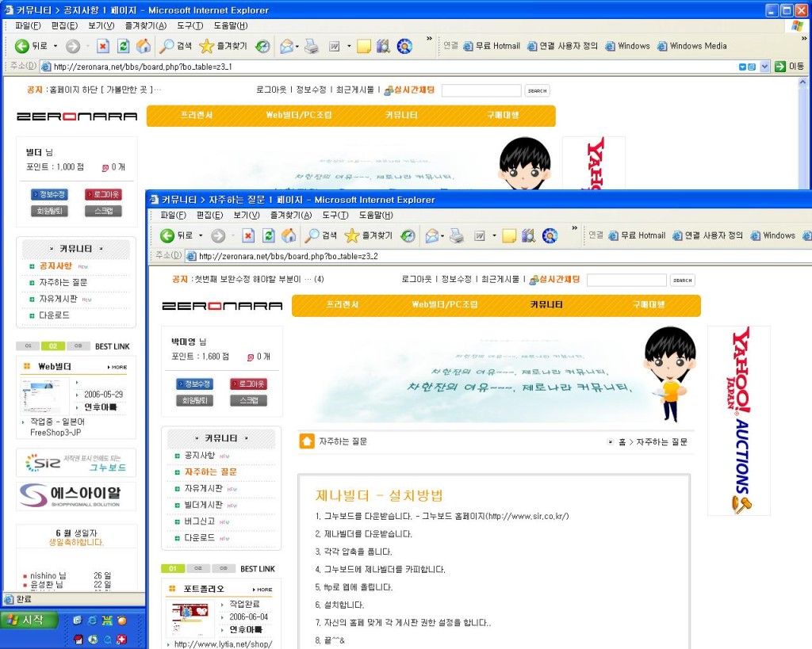Click the Stop icon in the front window toolbar
Image resolution: width=812 pixels, height=649 pixels.
pyautogui.click(x=248, y=235)
